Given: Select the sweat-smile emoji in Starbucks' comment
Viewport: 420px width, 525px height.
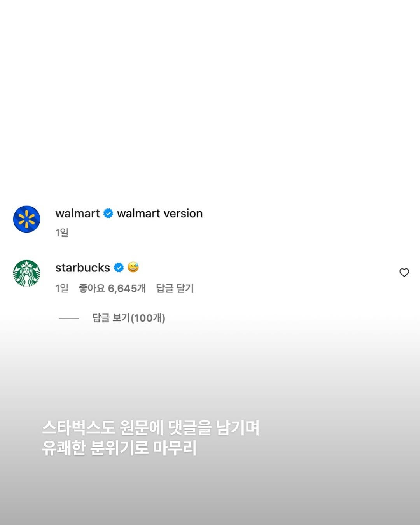Looking at the screenshot, I should 133,267.
